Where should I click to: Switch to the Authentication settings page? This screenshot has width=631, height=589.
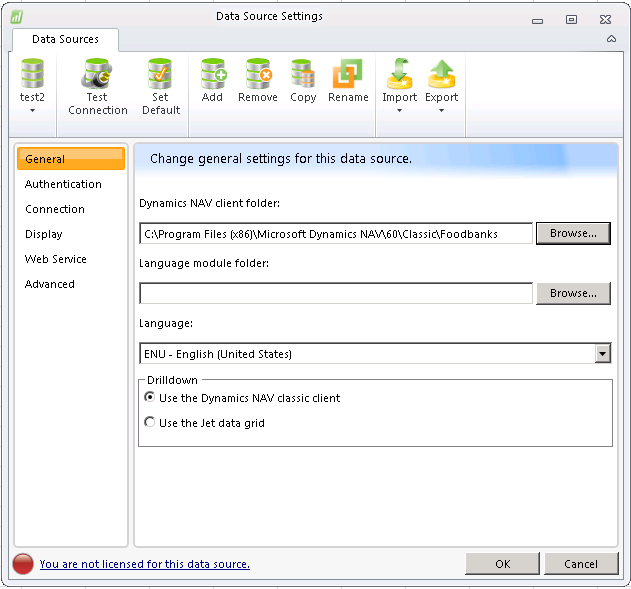coord(63,184)
